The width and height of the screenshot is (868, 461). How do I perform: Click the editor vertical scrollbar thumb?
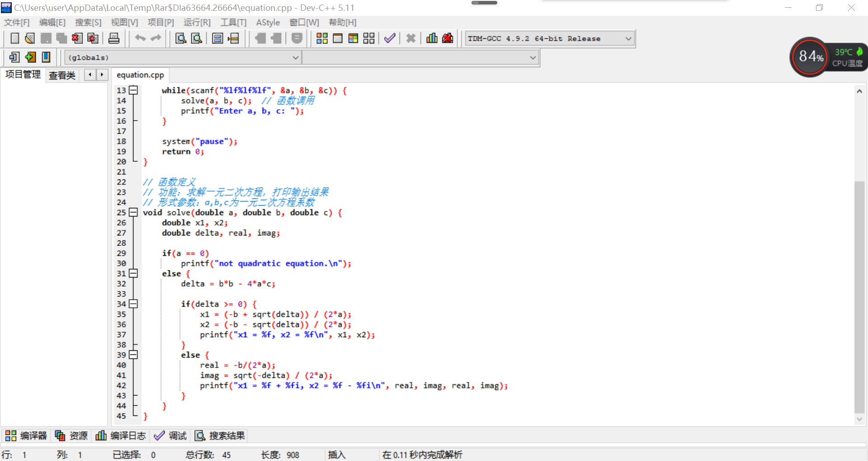(x=859, y=297)
